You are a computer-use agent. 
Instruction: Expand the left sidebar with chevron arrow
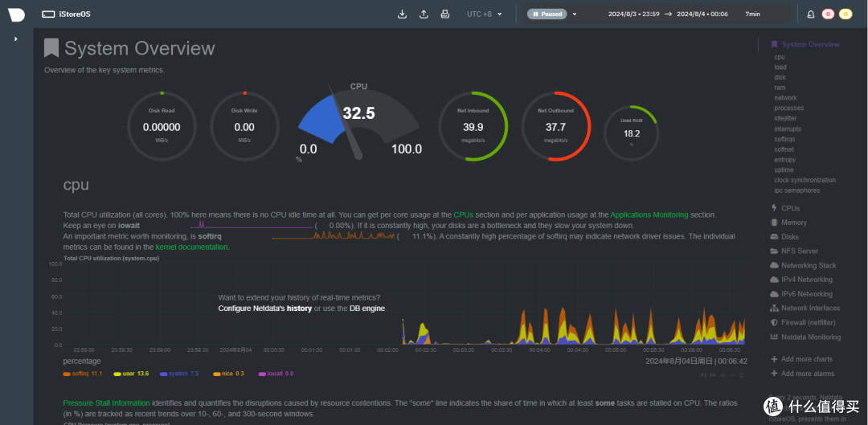point(15,39)
